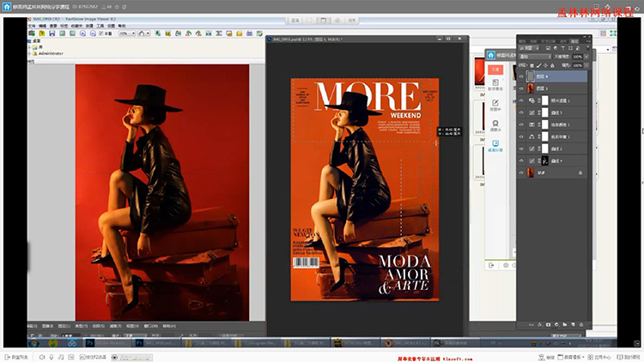Hide the curves layer with black mask

[521, 161]
